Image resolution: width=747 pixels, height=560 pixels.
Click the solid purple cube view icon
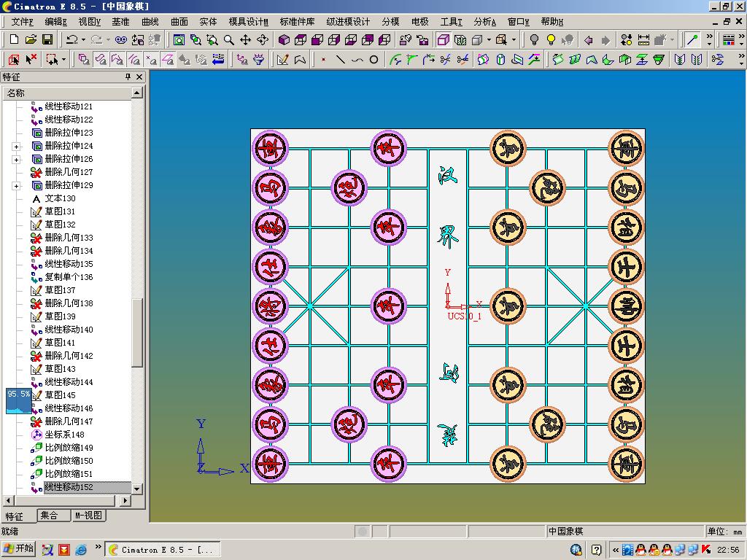click(x=284, y=39)
